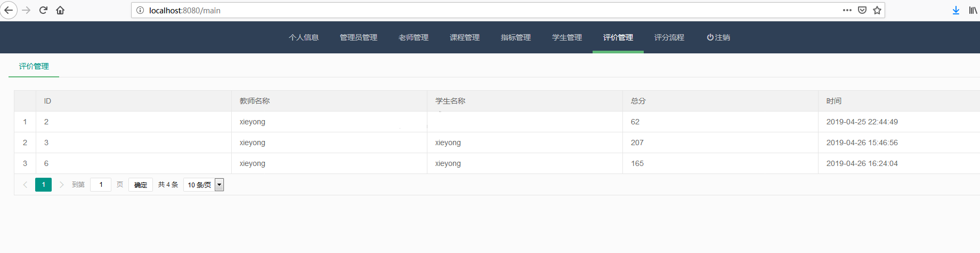Click the ID column header
Screen dimensions: 980x253
click(134, 101)
